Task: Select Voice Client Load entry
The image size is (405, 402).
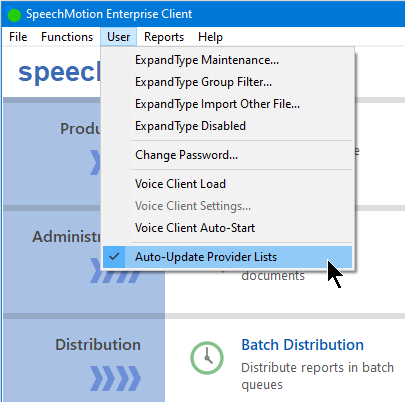Action: click(227, 184)
